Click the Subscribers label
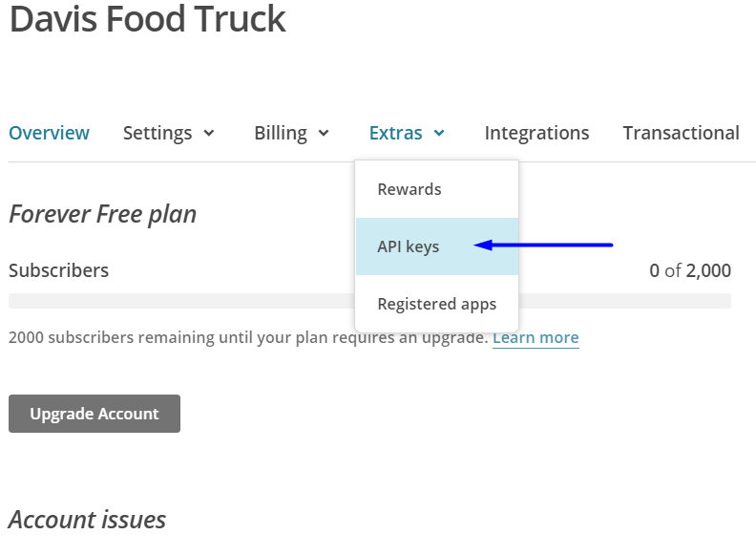This screenshot has height=556, width=756. click(58, 270)
